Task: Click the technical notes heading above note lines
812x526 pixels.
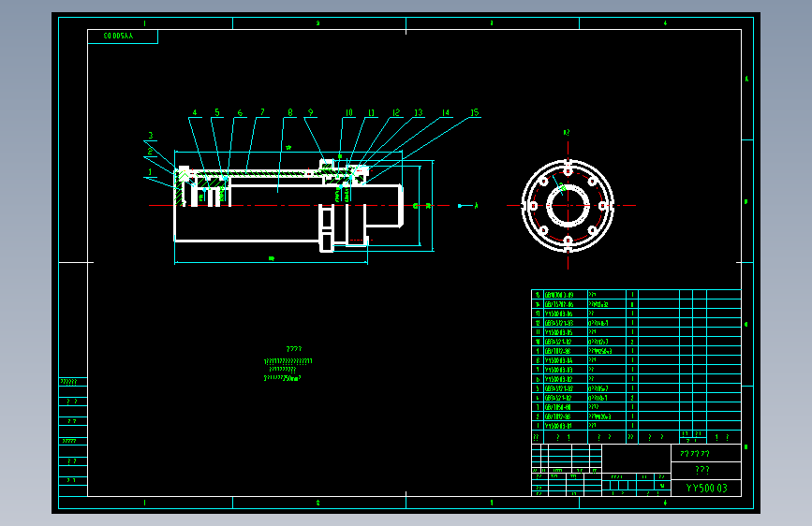Action: tap(294, 349)
